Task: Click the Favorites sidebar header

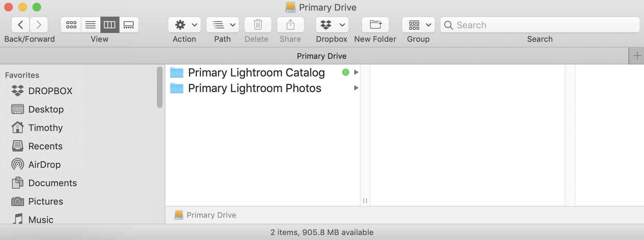Action: [22, 75]
